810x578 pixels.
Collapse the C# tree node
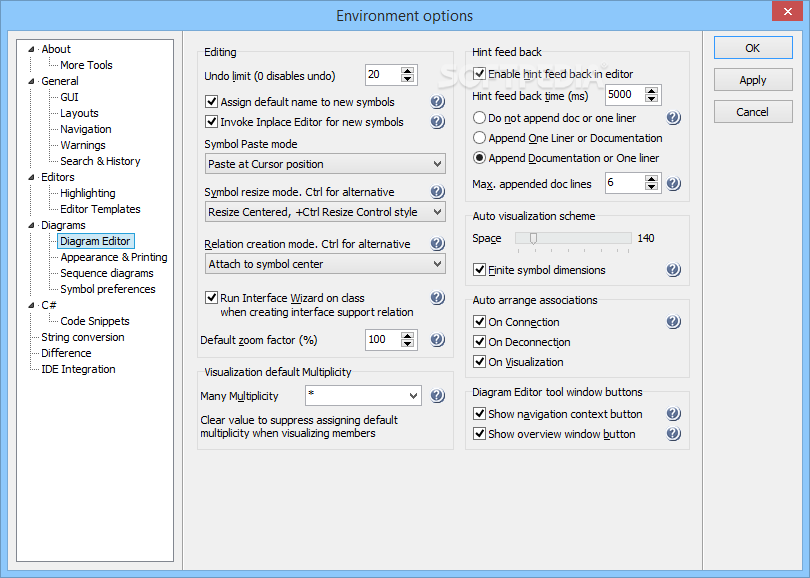(32, 305)
